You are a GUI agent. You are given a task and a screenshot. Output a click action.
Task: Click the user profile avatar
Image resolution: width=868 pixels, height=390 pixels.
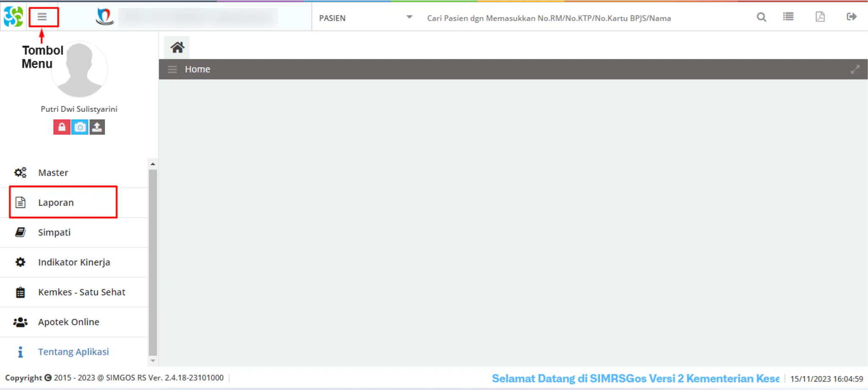pos(79,69)
